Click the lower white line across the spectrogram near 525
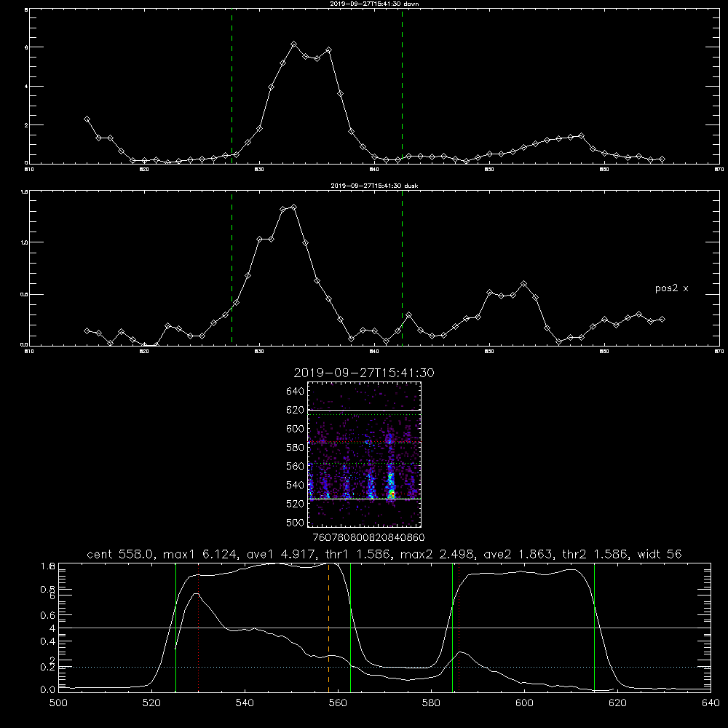728x728 pixels. tap(365, 499)
